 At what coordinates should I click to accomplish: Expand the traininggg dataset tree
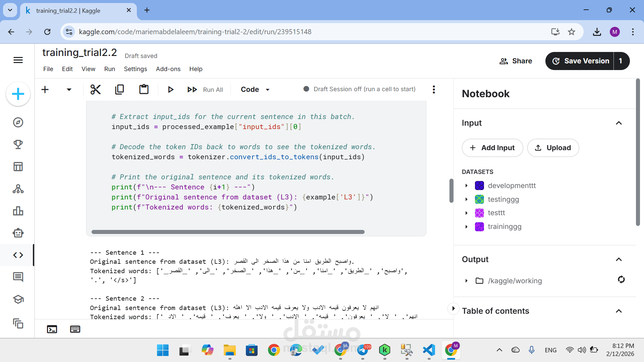click(467, 227)
